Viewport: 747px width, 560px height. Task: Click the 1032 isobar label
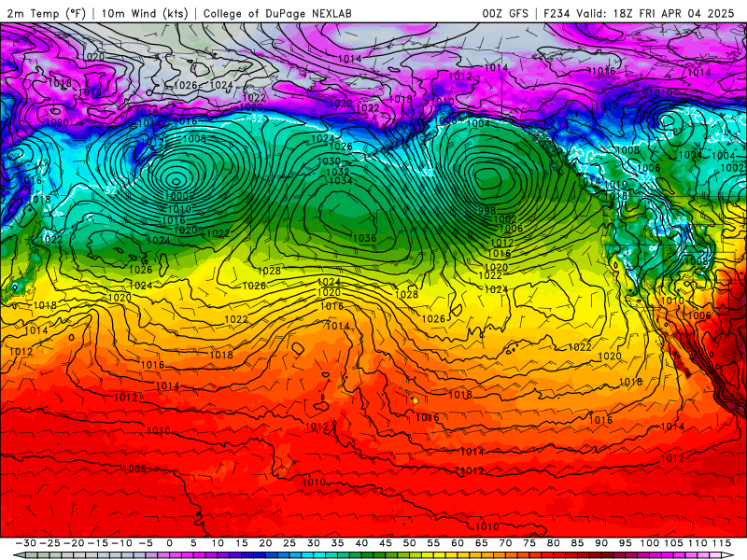(338, 172)
